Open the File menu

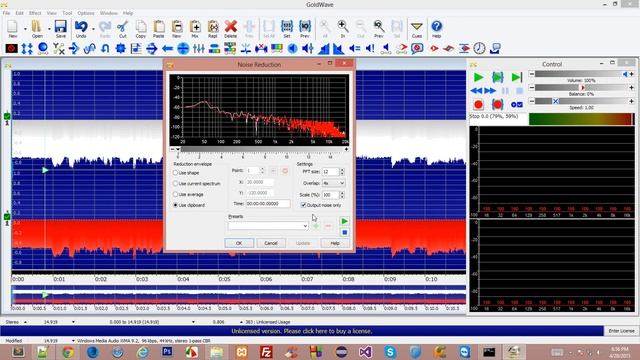[6, 13]
